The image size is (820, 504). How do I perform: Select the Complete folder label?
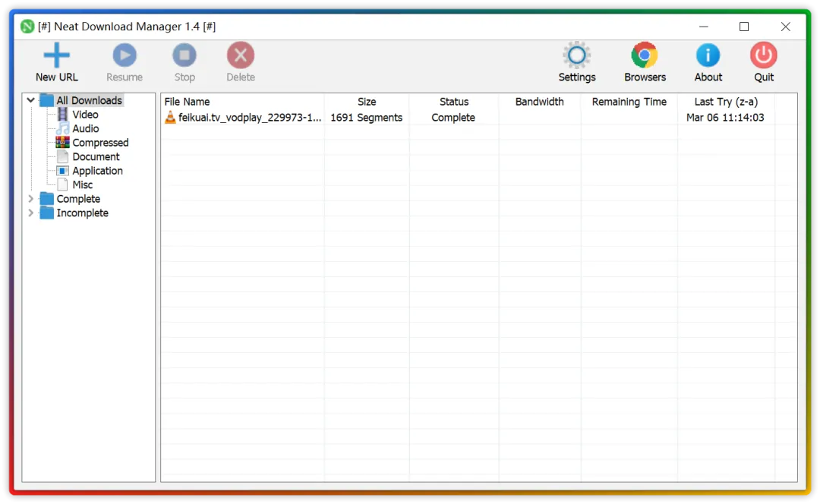click(78, 199)
